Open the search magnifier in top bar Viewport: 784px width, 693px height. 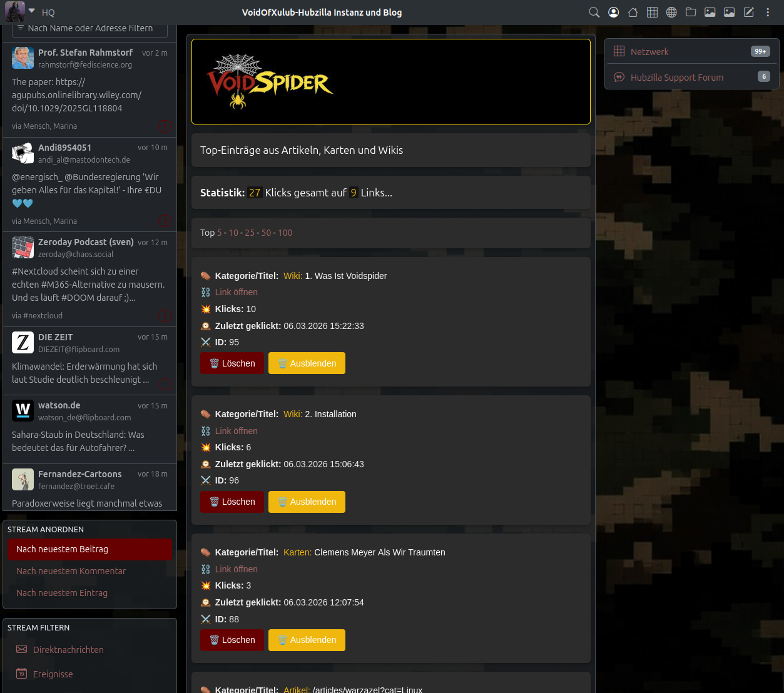tap(594, 13)
